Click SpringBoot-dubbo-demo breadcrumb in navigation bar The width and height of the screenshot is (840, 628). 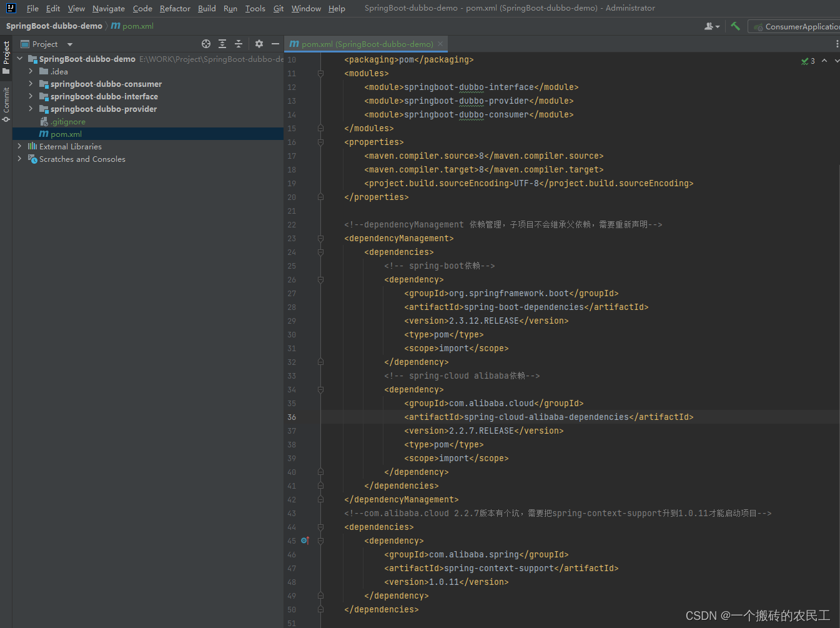(x=54, y=26)
